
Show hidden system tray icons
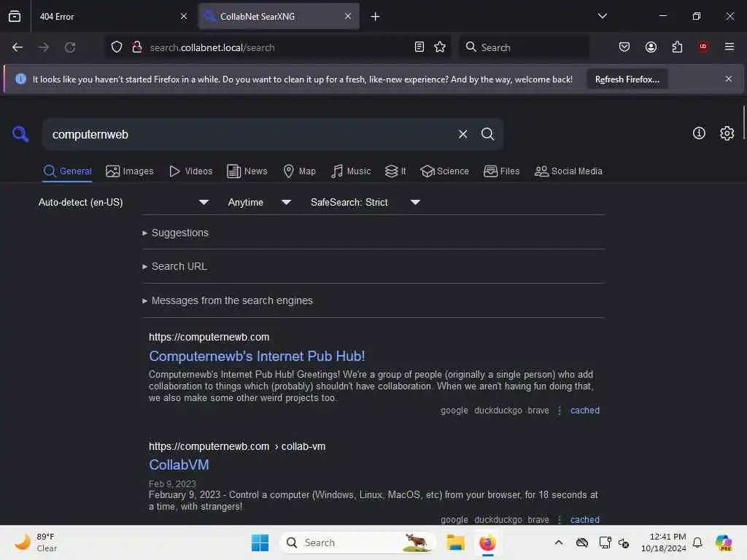pyautogui.click(x=559, y=542)
